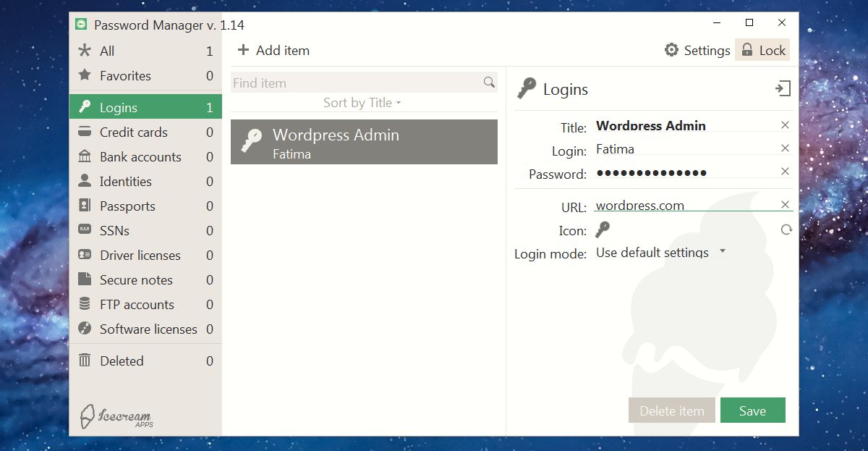Click the large key icon in Logins header
868x451 pixels.
[x=526, y=88]
